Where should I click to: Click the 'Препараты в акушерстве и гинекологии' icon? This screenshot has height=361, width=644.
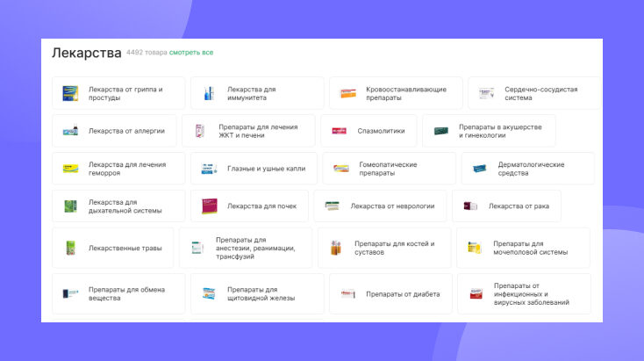(441, 131)
